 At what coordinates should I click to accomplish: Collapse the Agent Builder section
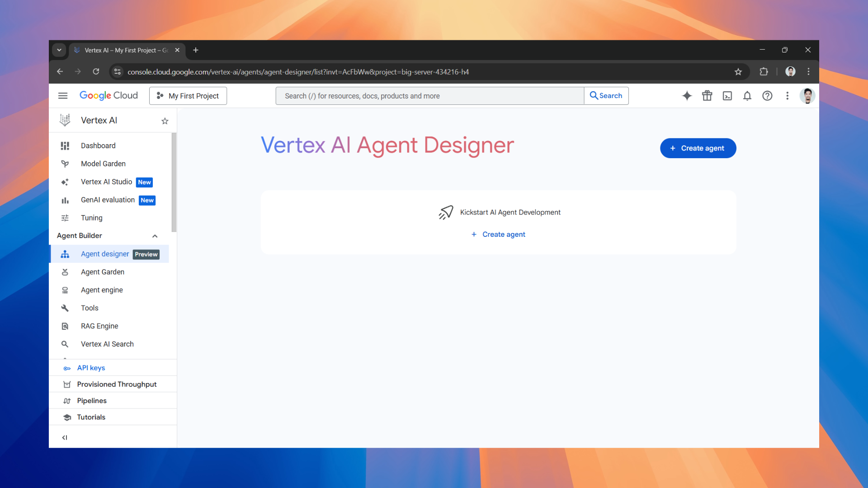point(155,235)
